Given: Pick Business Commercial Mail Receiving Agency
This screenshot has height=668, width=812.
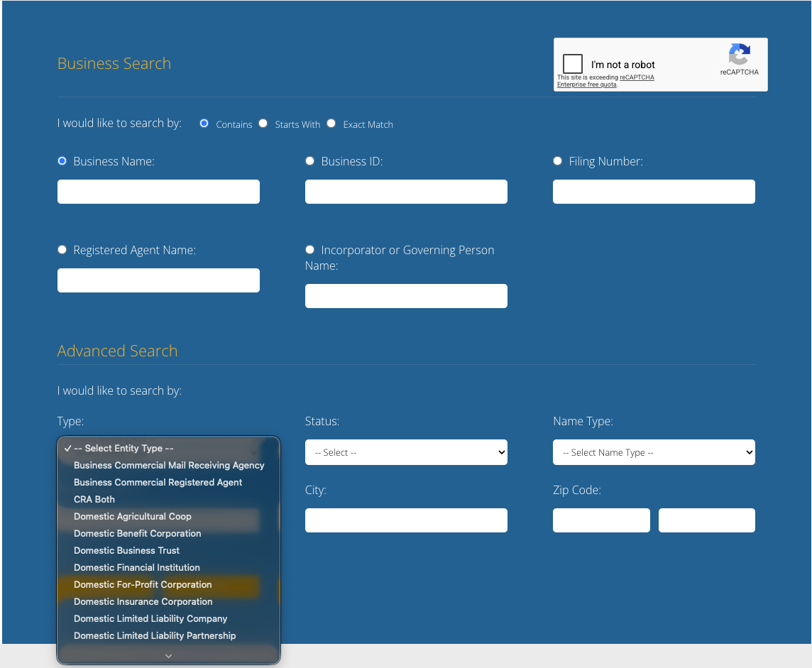Looking at the screenshot, I should point(168,466).
